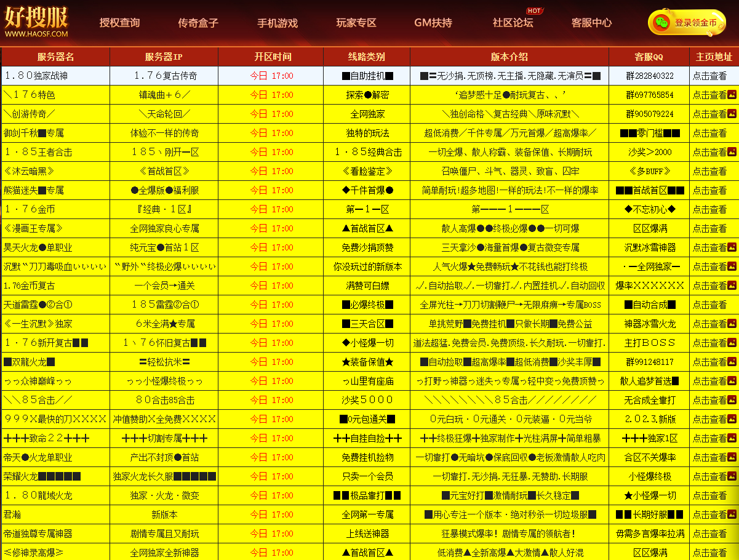Click the 《沐云暗黑》 server name link
Image resolution: width=739 pixels, height=560 pixels.
pyautogui.click(x=29, y=171)
